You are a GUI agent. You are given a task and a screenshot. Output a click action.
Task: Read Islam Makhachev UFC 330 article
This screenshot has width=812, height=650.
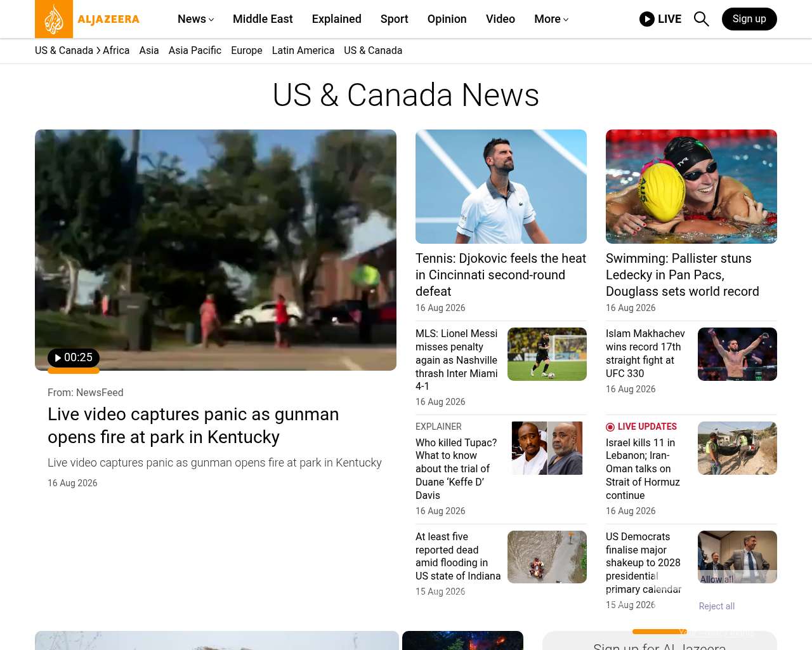tap(645, 354)
